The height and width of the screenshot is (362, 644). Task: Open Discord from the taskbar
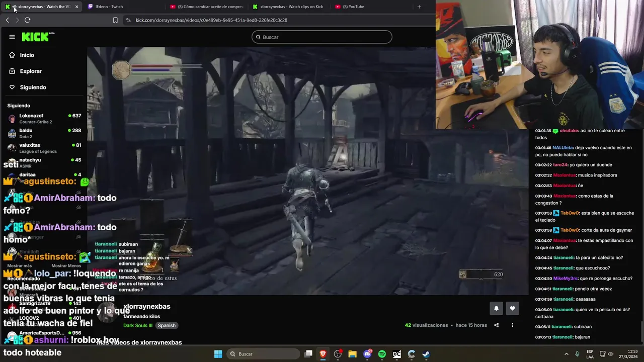pos(367,354)
